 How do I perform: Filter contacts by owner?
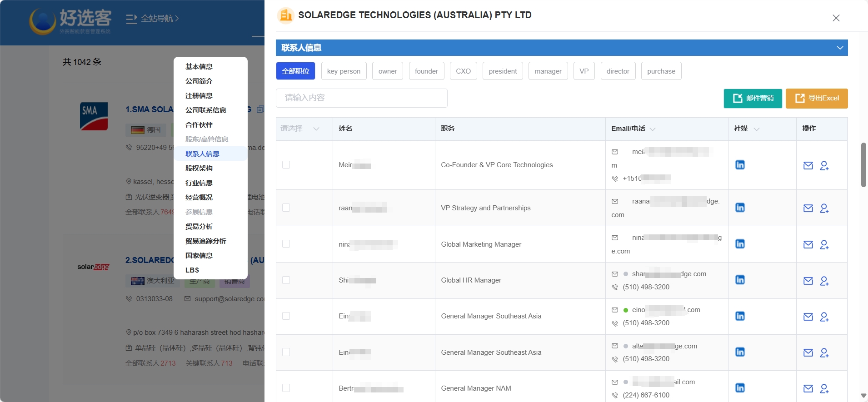(x=388, y=71)
